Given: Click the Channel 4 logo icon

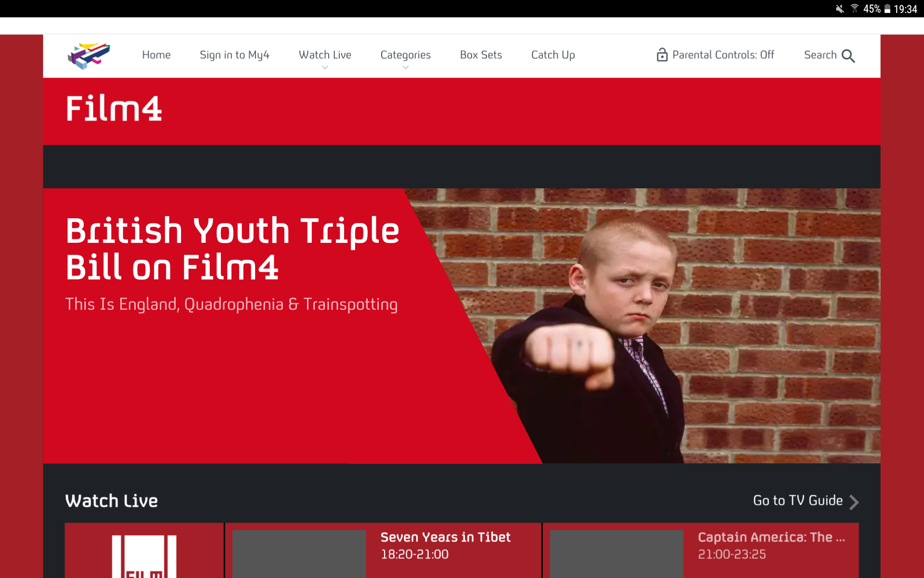Looking at the screenshot, I should click(x=89, y=55).
